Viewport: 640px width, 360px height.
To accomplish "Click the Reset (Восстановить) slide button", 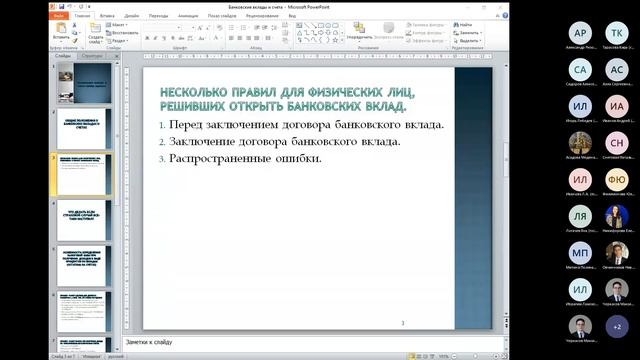I will click(122, 33).
